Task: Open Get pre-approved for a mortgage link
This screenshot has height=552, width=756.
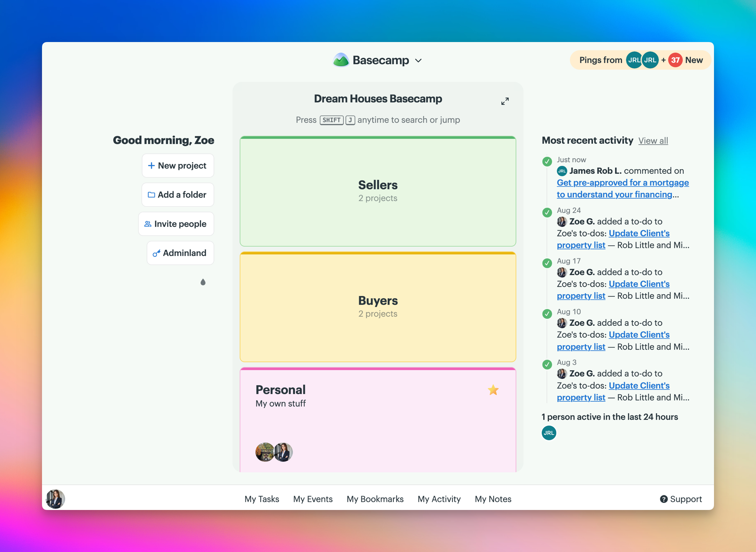Action: (623, 189)
